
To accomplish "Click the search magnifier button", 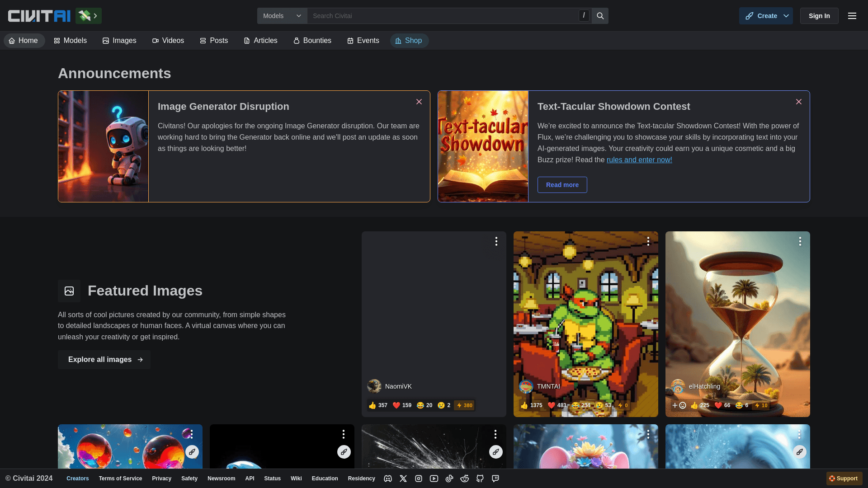I will tap(600, 16).
